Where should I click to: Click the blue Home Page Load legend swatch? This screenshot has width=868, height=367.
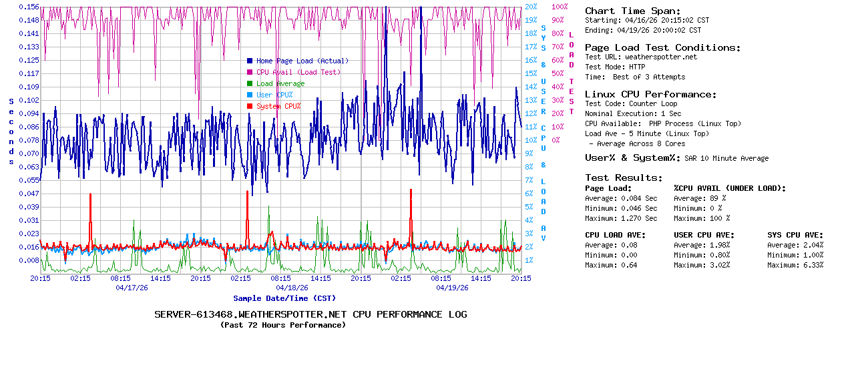[x=250, y=61]
